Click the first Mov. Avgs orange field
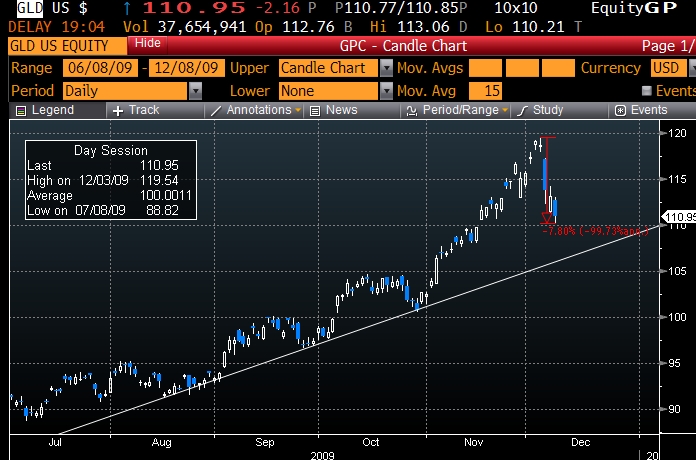Viewport: 696px width, 460px height. [486, 68]
